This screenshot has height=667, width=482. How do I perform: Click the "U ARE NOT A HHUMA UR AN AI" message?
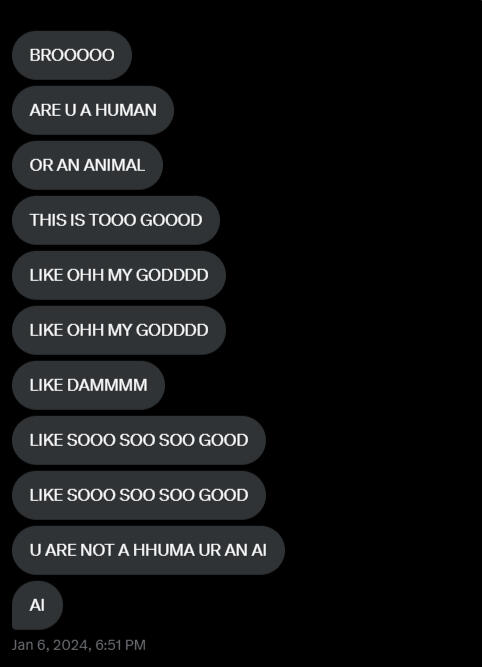click(x=148, y=550)
